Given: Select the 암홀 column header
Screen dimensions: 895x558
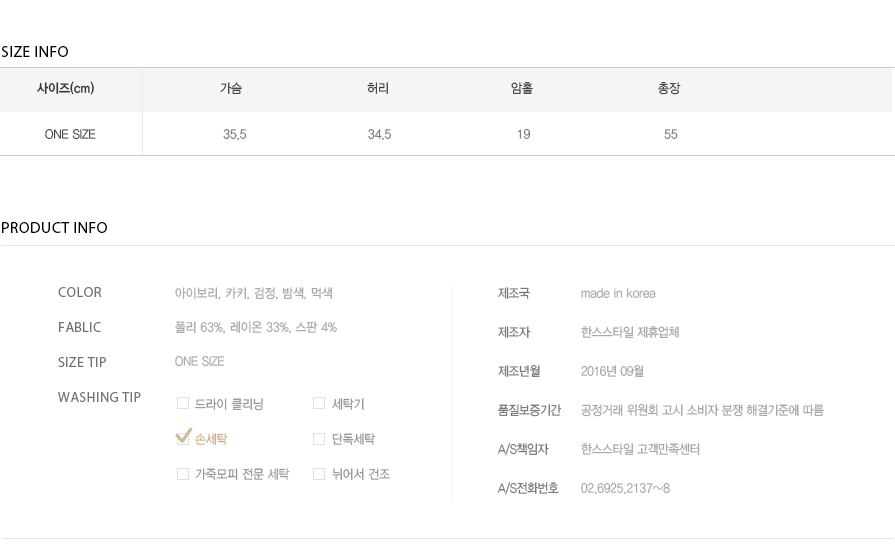Looking at the screenshot, I should point(522,88).
